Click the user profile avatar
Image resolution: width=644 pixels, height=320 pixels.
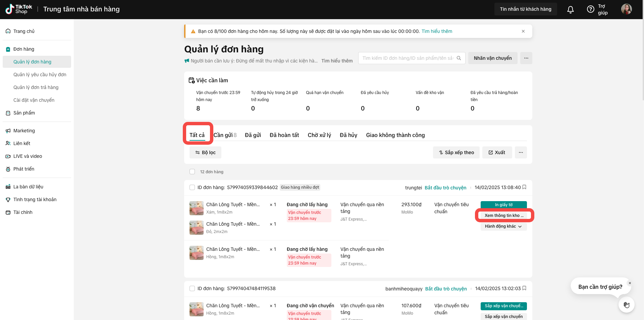point(626,9)
